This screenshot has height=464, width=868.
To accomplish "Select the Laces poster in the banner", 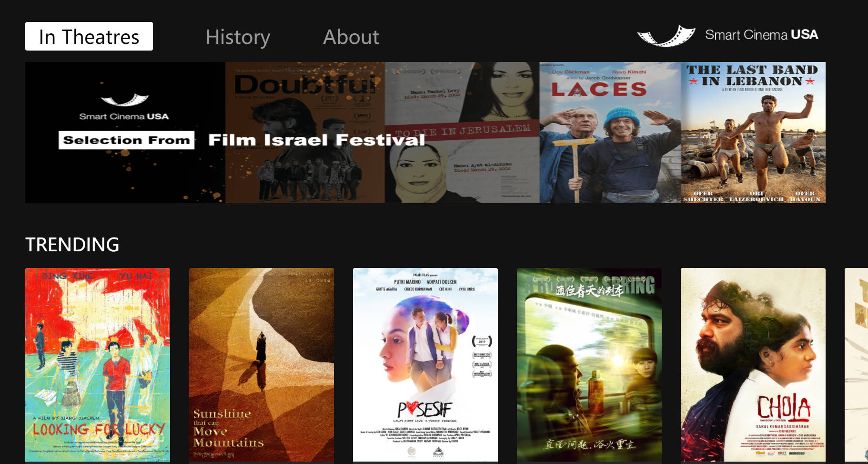I will point(610,133).
